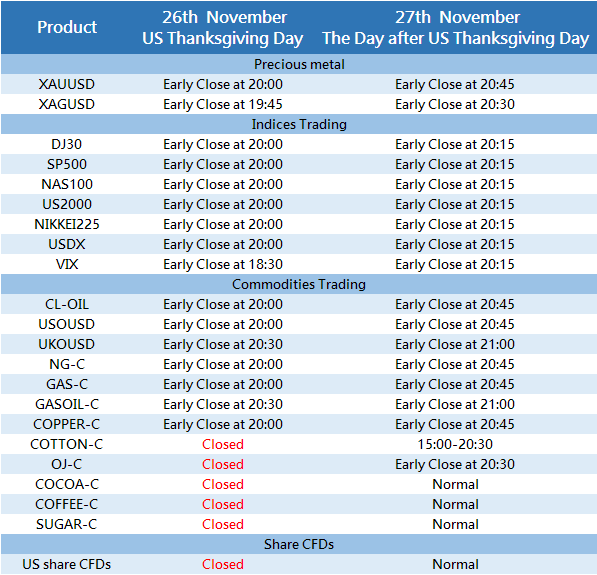Click the VIX Early Close at 18:30 cell
This screenshot has height=575, width=597.
point(223,264)
